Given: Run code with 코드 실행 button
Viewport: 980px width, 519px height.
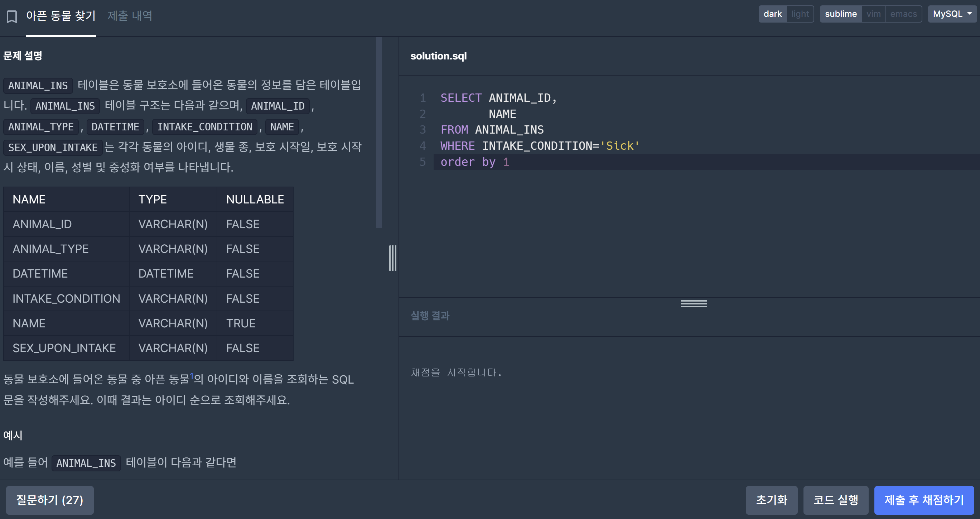Looking at the screenshot, I should pyautogui.click(x=835, y=500).
